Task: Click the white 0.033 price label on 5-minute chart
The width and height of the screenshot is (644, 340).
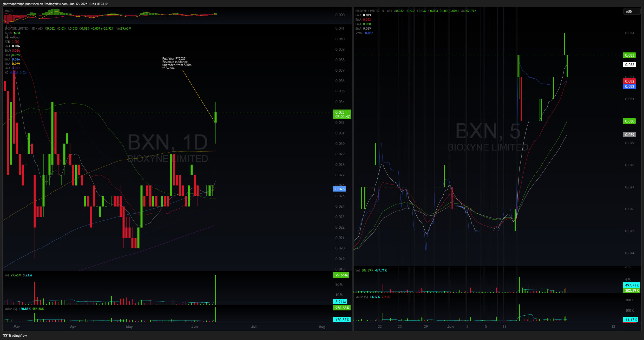Action: 629,65
